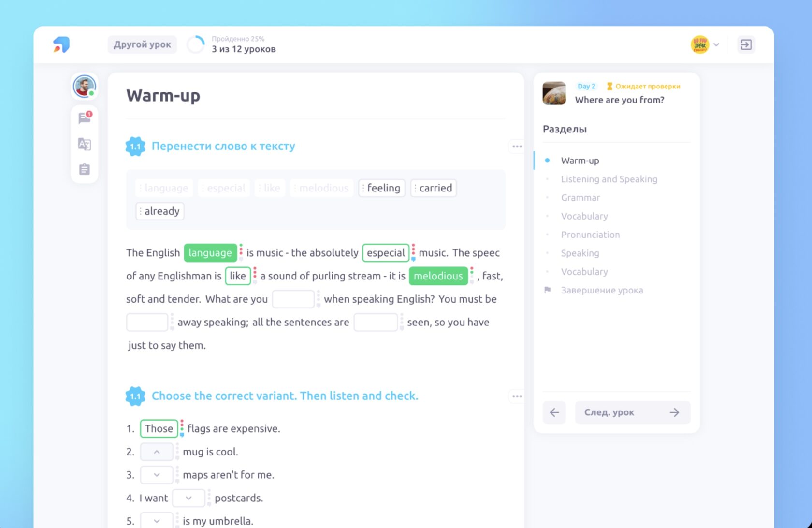
Task: Open the Vocabulary section after Grammar
Action: tap(584, 216)
